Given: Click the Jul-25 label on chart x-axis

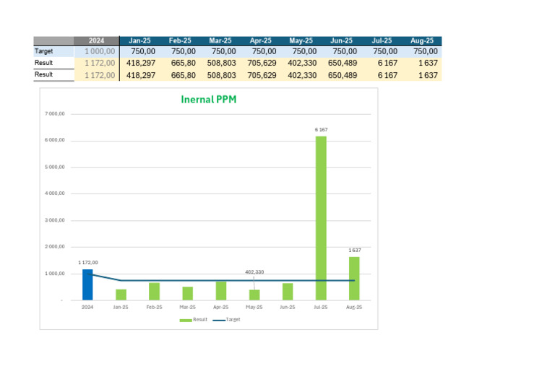Looking at the screenshot, I should 321,307.
